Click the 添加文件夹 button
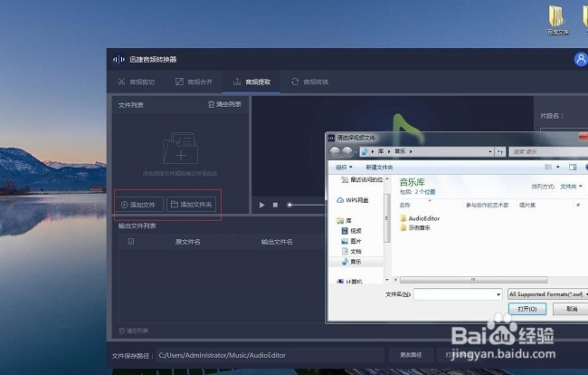The width and height of the screenshot is (588, 375). pos(192,205)
